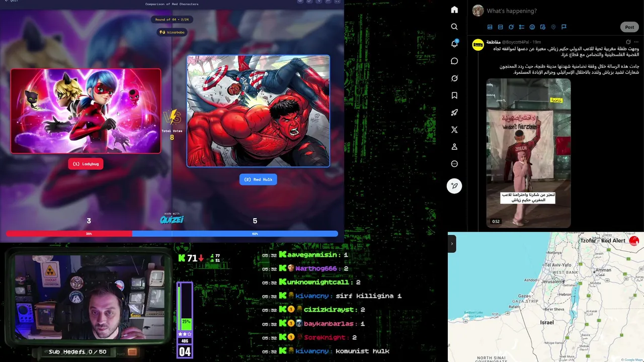644x362 pixels.
Task: Open X Notifications bell icon
Action: [454, 44]
